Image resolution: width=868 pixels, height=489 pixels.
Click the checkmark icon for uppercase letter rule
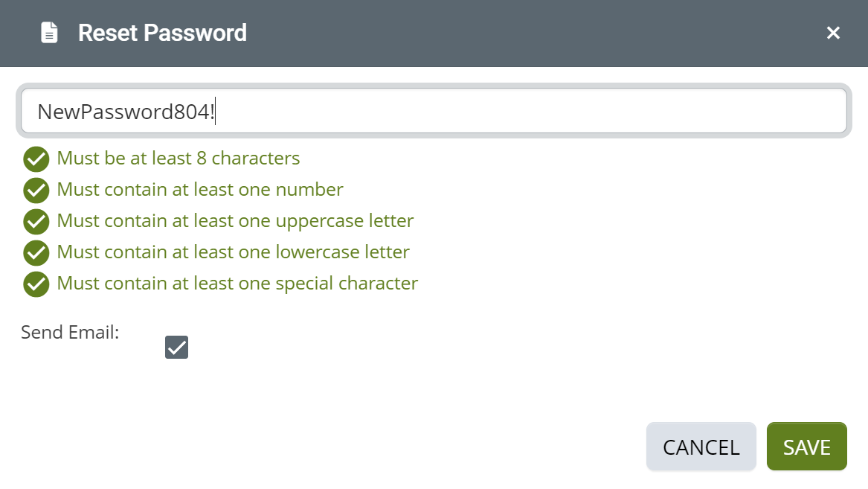[36, 222]
